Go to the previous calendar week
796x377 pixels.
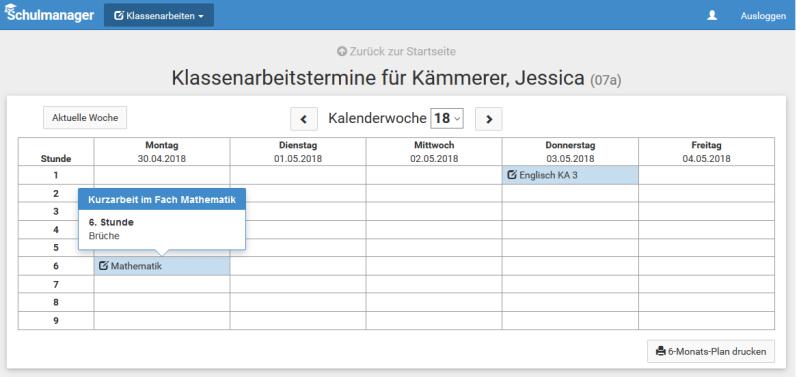click(304, 119)
